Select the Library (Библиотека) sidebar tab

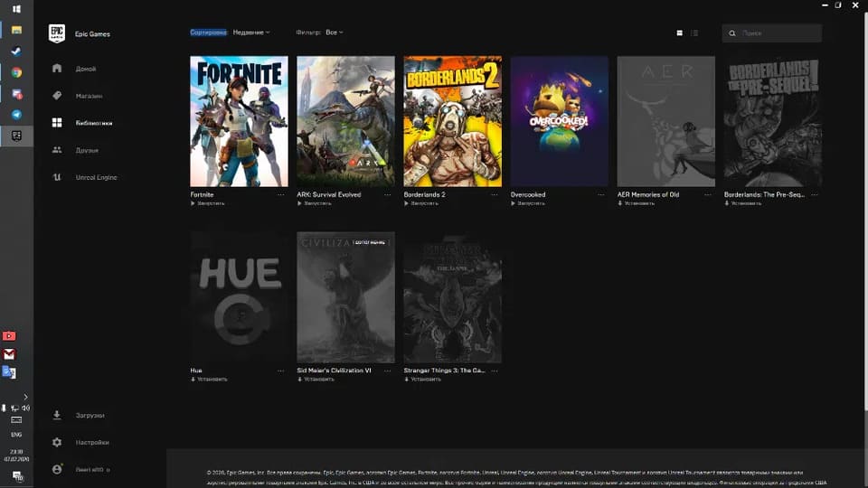57,123
